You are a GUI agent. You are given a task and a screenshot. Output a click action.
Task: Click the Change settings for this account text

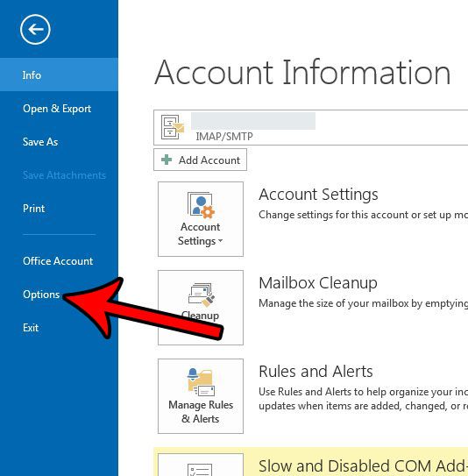[364, 215]
